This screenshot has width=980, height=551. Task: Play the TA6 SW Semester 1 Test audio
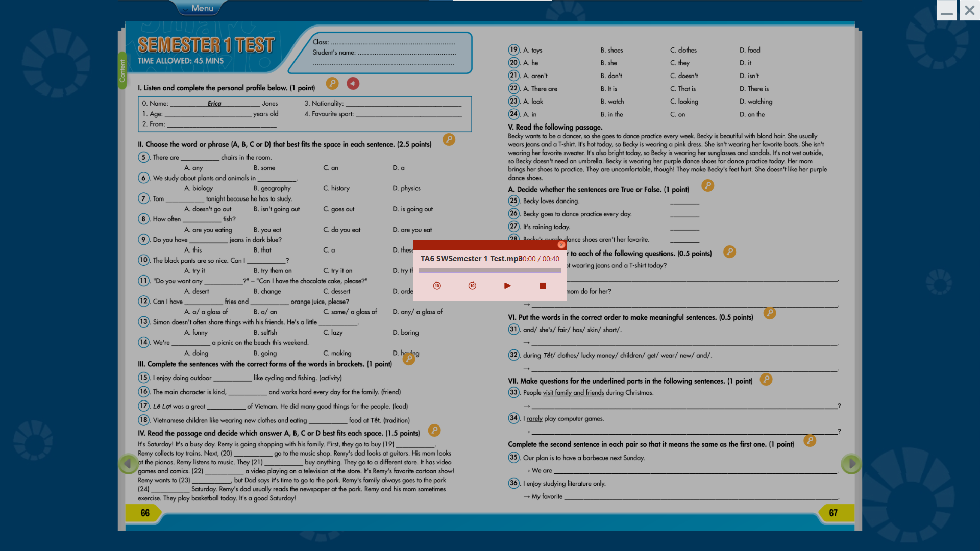pyautogui.click(x=507, y=286)
